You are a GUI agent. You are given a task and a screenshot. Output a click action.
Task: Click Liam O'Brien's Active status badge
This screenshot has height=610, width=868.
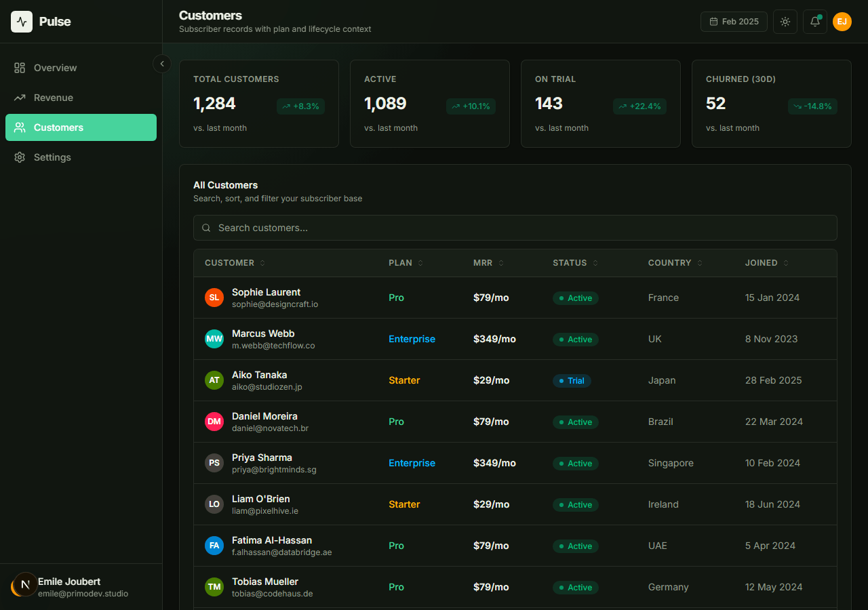tap(576, 505)
